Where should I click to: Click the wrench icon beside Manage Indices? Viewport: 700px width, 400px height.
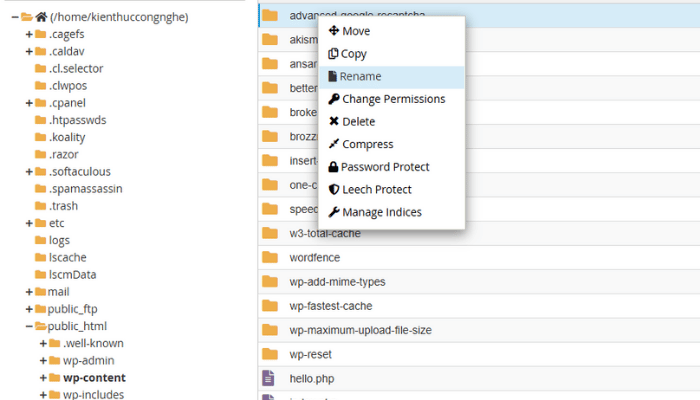pos(334,213)
